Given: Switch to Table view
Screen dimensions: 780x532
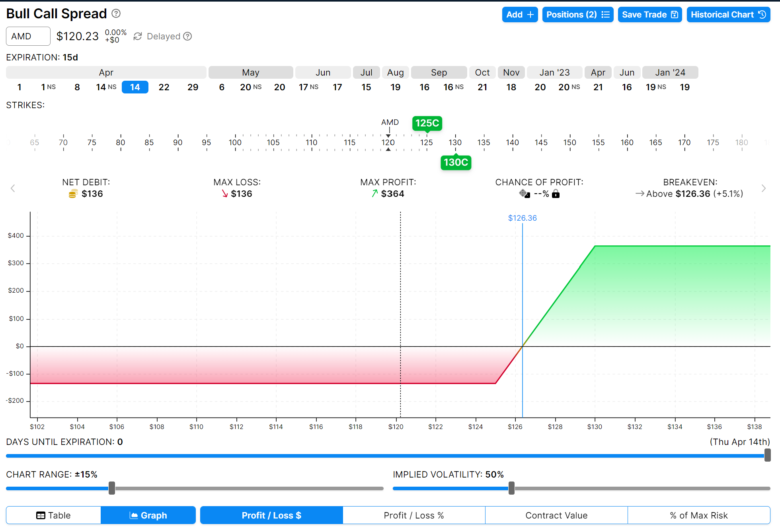Looking at the screenshot, I should pos(53,515).
